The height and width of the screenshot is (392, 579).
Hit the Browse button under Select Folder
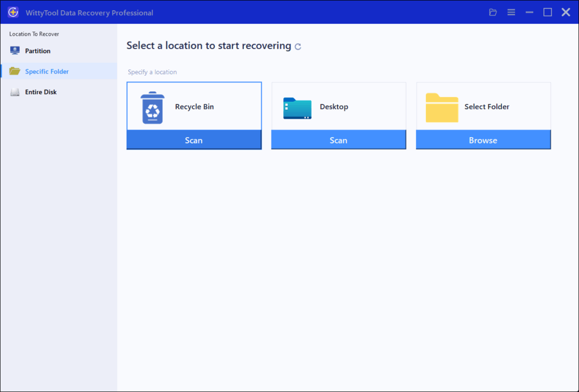483,140
